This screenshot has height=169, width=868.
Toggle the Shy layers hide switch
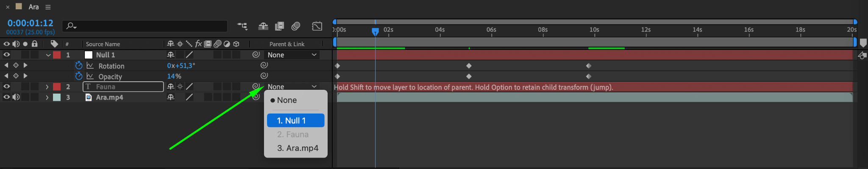click(263, 26)
